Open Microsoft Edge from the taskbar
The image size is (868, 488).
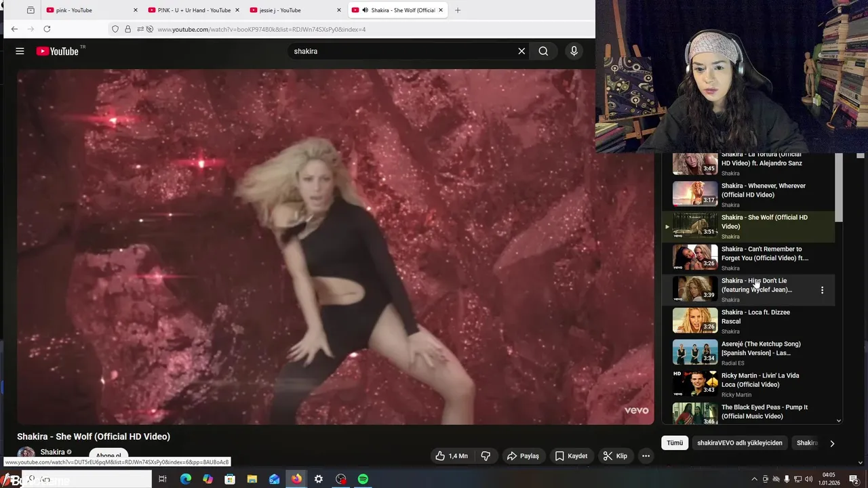coord(186,479)
